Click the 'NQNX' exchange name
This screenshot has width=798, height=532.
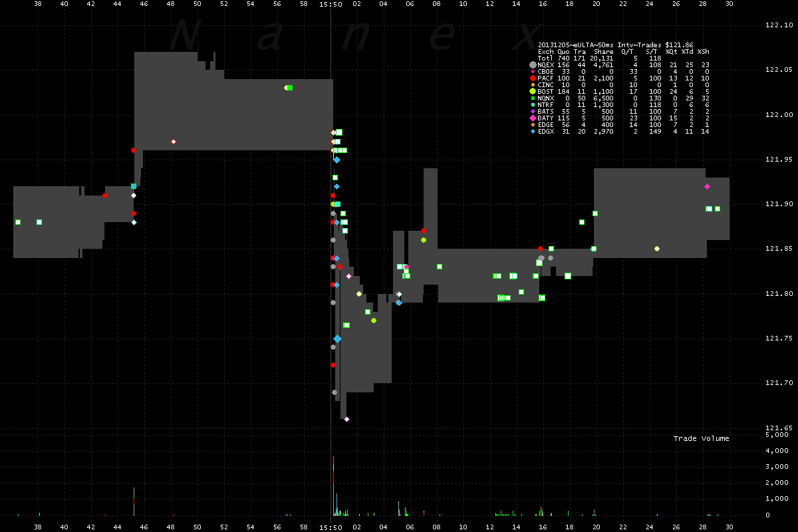(x=545, y=98)
